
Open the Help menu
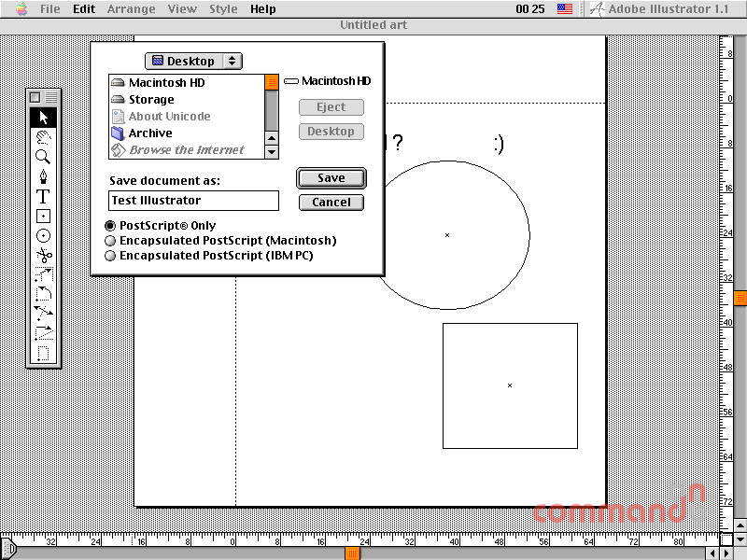coord(263,9)
